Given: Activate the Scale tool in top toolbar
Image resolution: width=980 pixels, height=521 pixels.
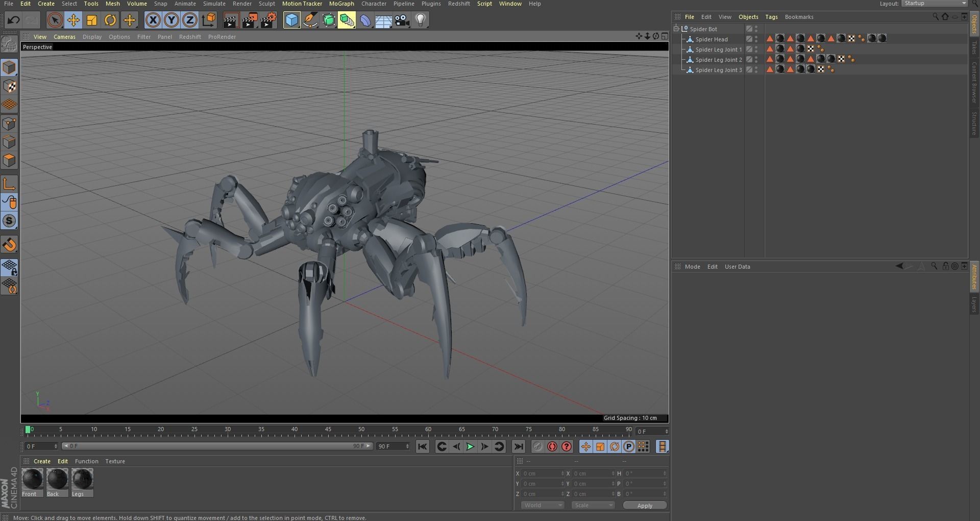Looking at the screenshot, I should (x=92, y=20).
